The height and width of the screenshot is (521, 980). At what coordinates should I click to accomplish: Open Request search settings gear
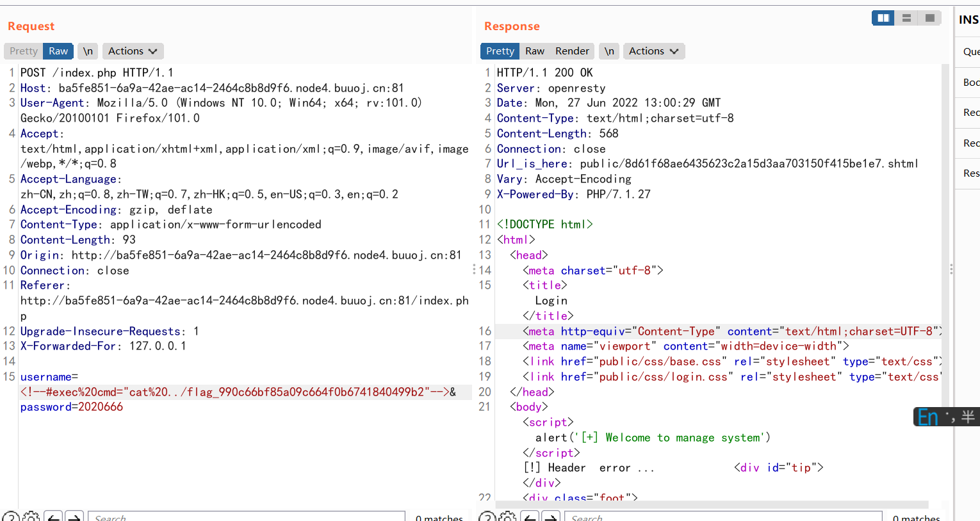(31, 517)
